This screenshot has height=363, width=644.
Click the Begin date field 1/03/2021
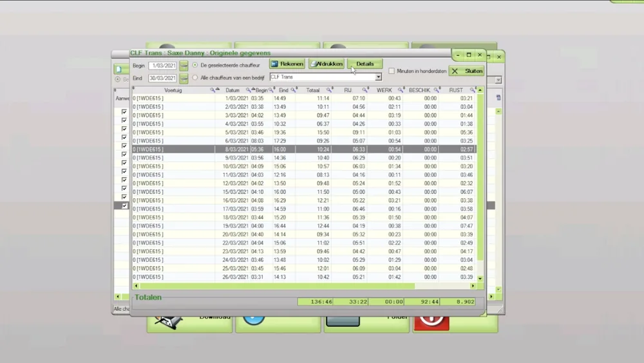[164, 65]
